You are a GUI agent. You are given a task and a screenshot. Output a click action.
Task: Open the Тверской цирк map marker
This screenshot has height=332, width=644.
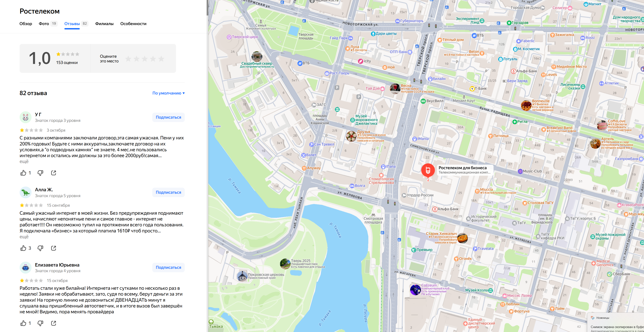click(x=229, y=37)
